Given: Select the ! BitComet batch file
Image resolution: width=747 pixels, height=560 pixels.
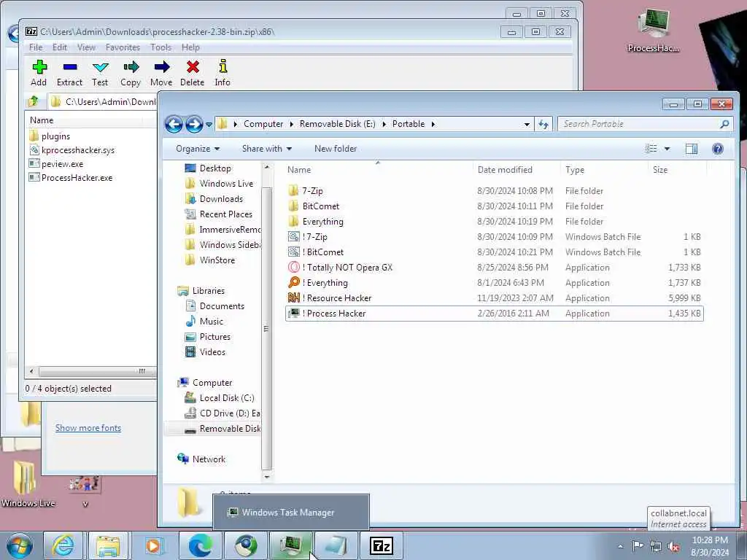Looking at the screenshot, I should (494, 252).
